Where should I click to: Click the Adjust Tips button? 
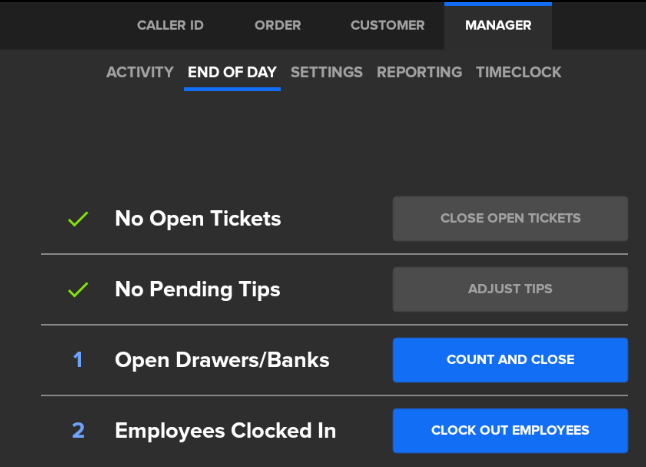[510, 289]
